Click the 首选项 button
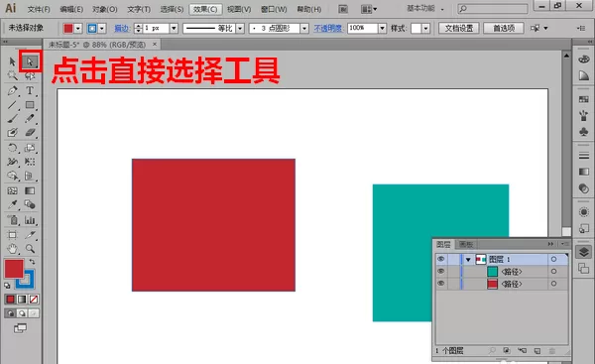This screenshot has height=364, width=595. [504, 28]
